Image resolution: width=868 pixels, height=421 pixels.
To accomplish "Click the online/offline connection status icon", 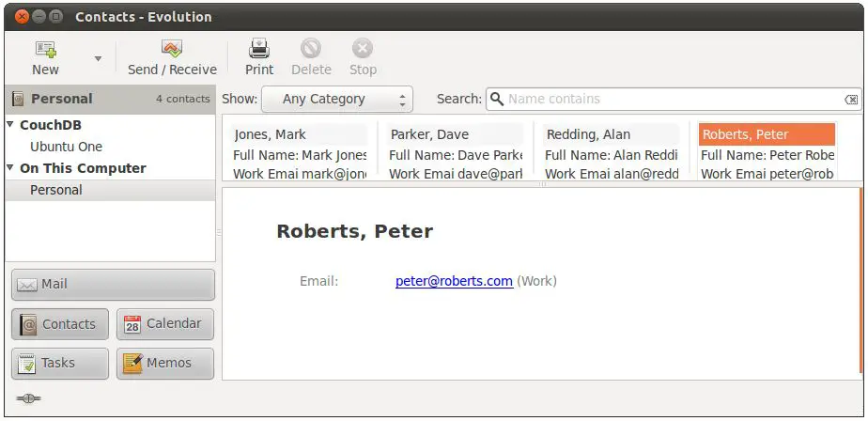I will [28, 398].
